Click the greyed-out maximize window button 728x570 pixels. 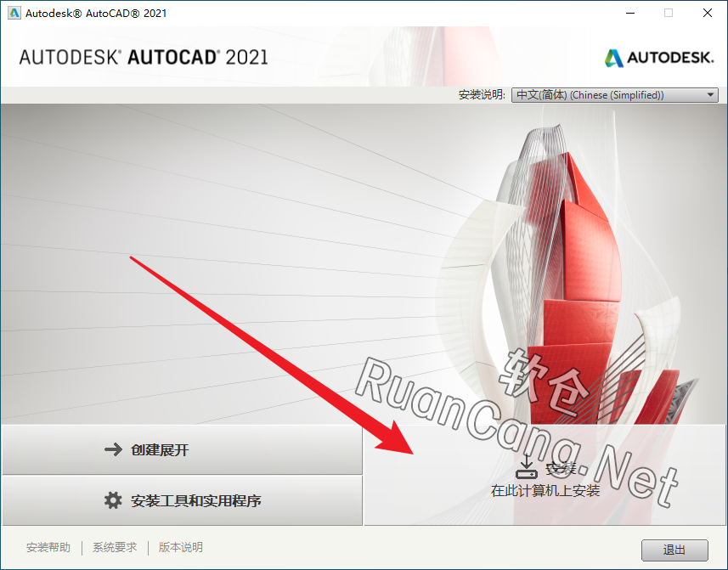669,13
